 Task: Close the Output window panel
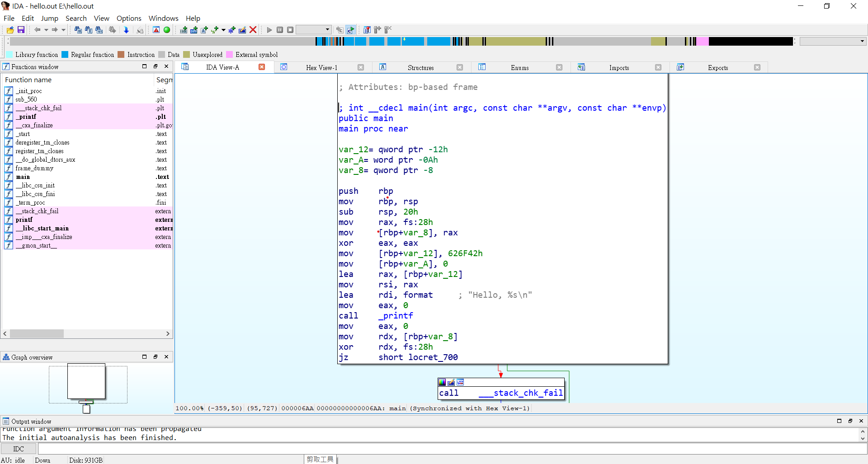[x=861, y=421]
